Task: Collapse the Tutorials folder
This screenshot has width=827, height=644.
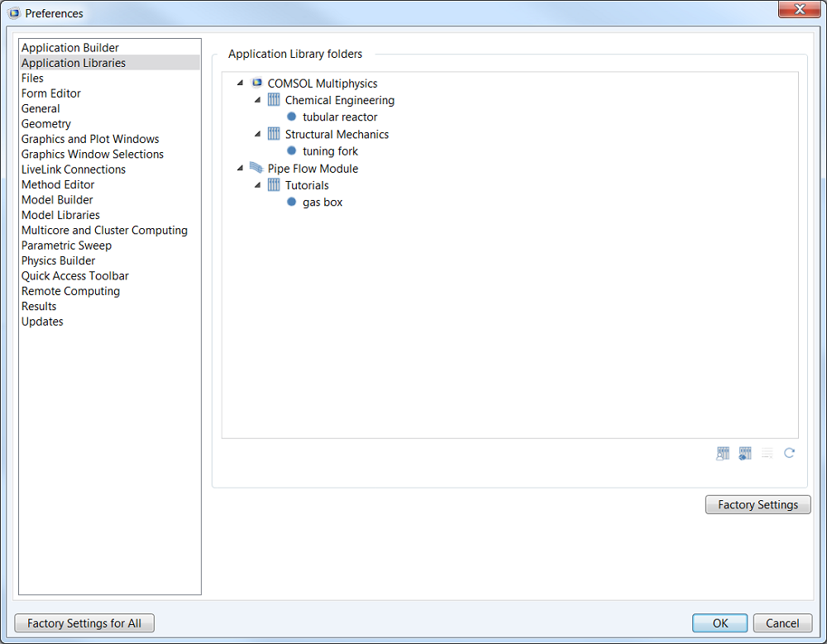Action: 257,185
